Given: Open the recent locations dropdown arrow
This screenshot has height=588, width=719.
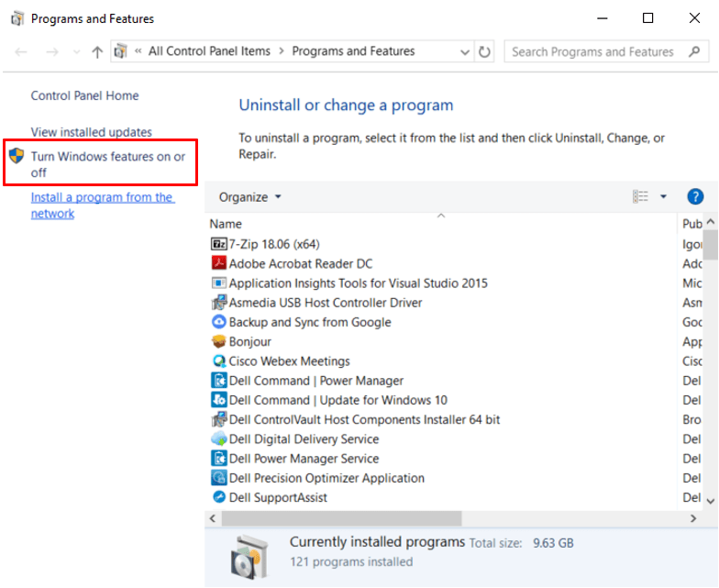Looking at the screenshot, I should 77,51.
